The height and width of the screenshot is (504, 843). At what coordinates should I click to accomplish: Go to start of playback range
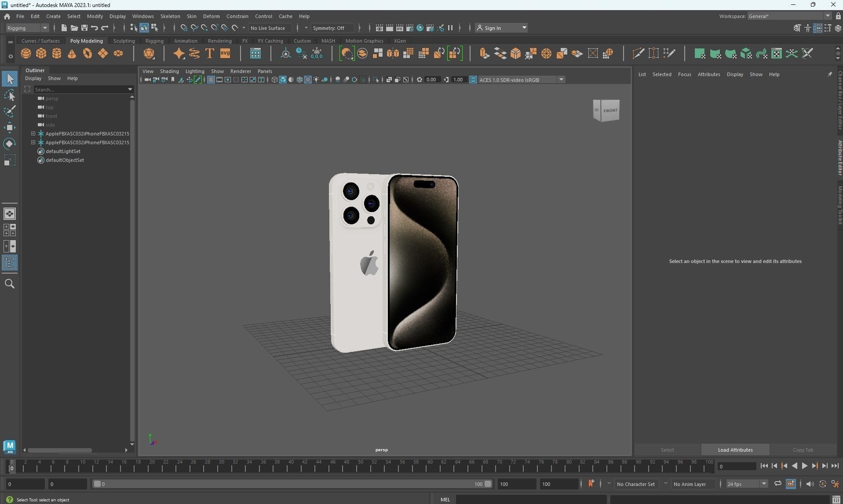point(764,466)
